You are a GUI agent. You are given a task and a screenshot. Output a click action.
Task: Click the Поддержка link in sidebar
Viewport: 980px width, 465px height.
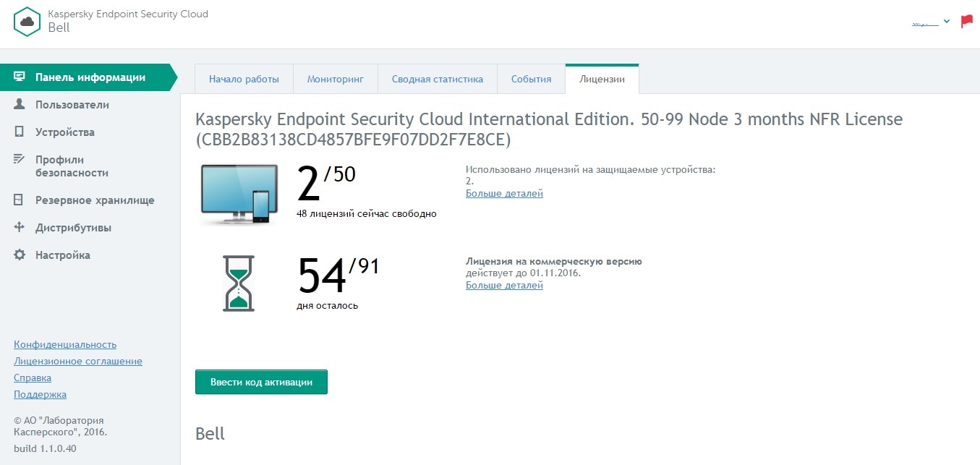click(x=40, y=394)
